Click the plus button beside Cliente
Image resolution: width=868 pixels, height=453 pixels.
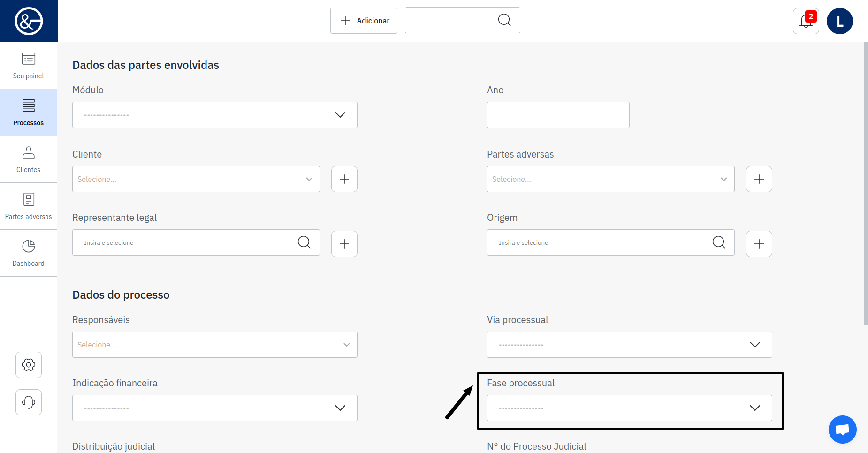(344, 179)
